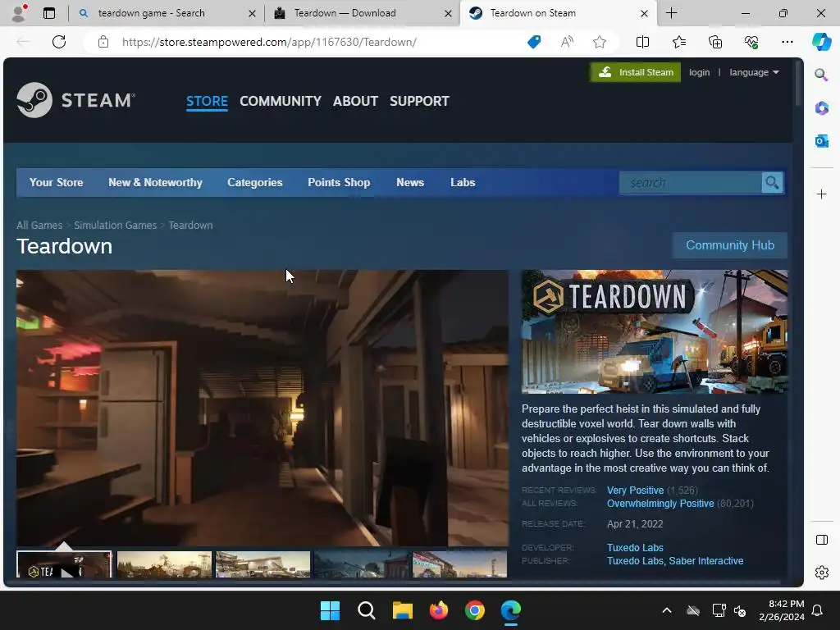Open the Labs tab

[x=463, y=183]
